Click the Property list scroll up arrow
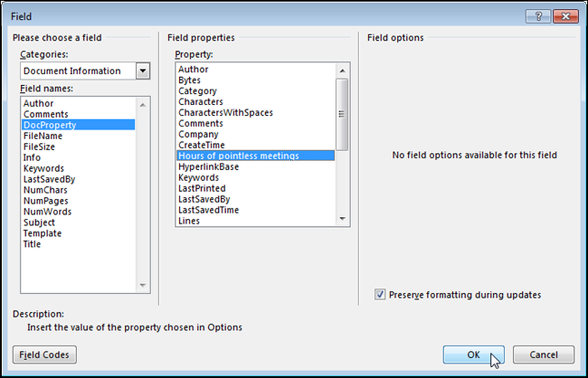 pyautogui.click(x=342, y=71)
